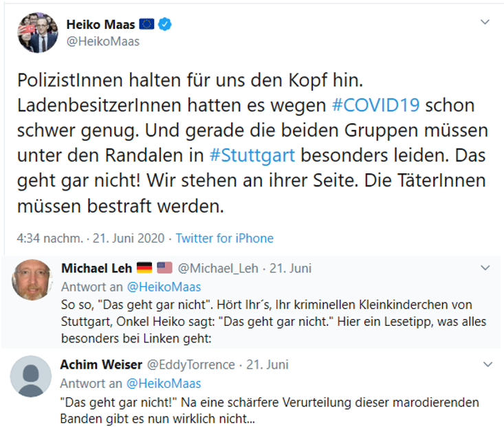
Task: Open options chevron on Achim Weiser's reply
Action: click(486, 364)
